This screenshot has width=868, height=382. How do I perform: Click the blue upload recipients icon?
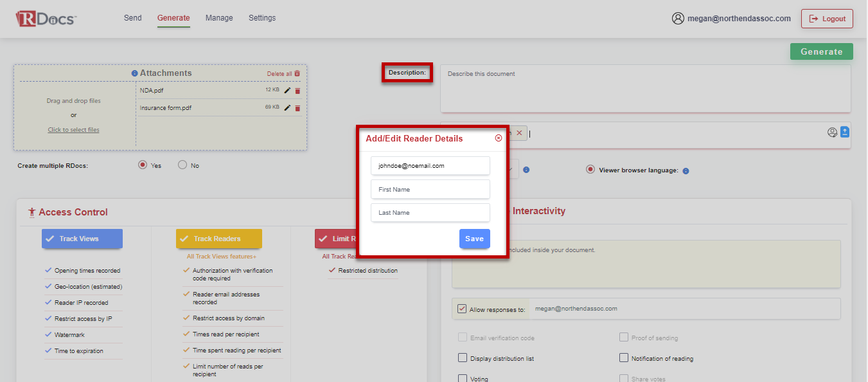(x=845, y=132)
